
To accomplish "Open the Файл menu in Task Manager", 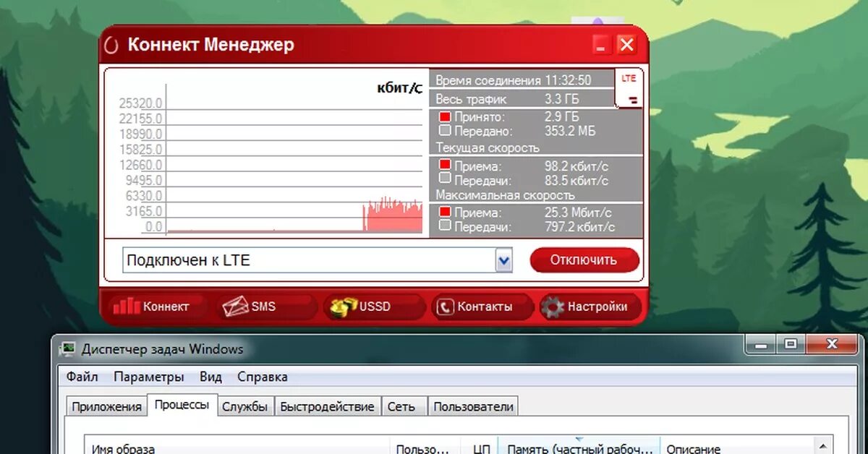I will pyautogui.click(x=82, y=377).
